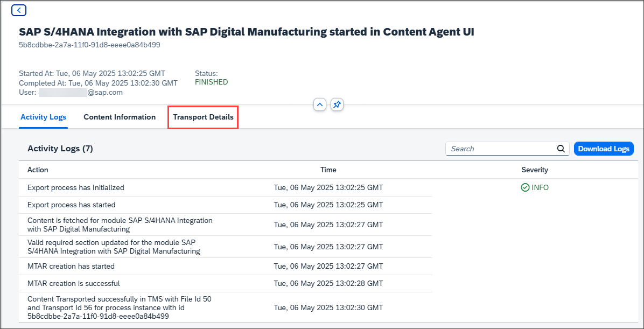Click the Action column header
This screenshot has height=329, width=644.
[38, 170]
